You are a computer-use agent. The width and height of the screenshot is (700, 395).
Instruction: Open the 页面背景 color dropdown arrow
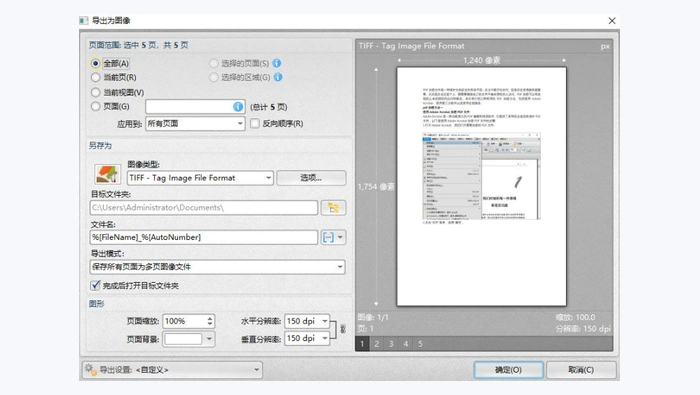tap(209, 339)
